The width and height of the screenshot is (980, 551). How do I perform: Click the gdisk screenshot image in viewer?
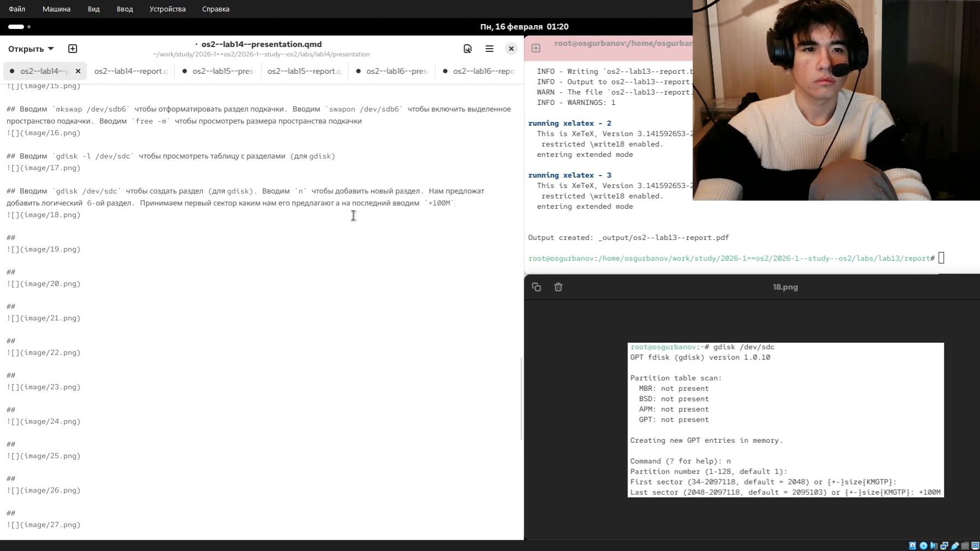(785, 420)
